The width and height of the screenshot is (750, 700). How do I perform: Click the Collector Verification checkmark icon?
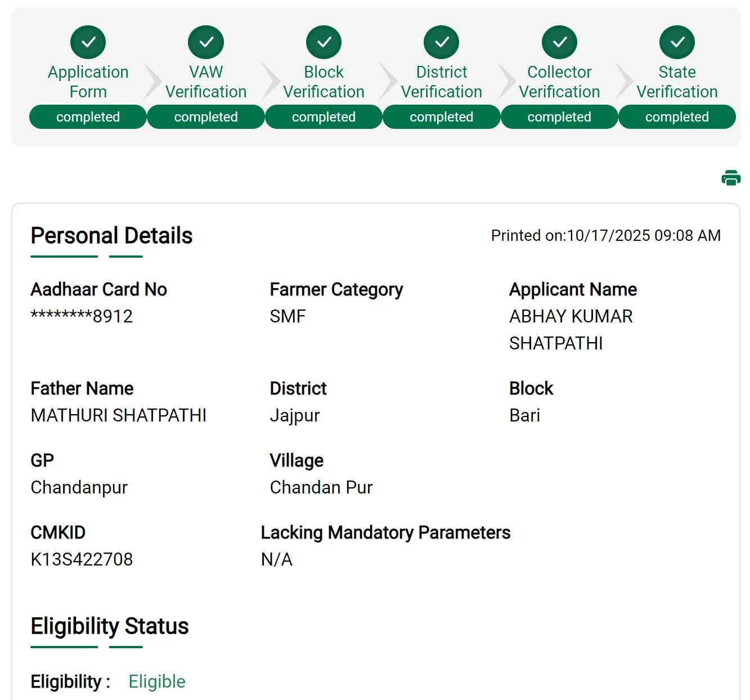click(559, 42)
